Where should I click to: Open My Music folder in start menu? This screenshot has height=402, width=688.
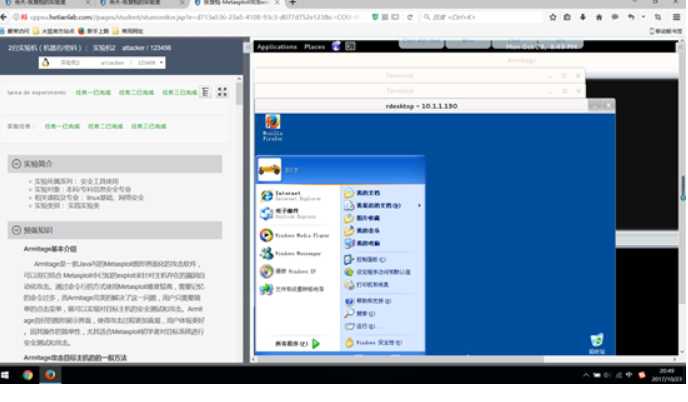click(362, 230)
